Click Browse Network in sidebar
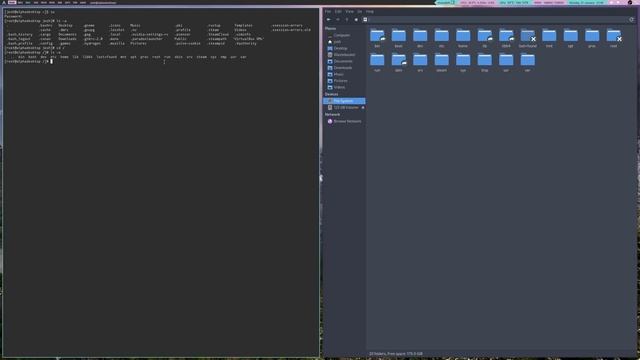This screenshot has height=360, width=640. (344, 121)
